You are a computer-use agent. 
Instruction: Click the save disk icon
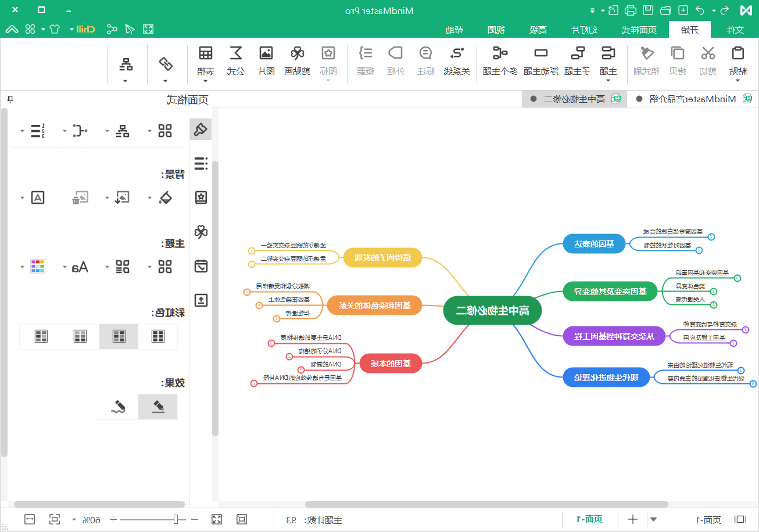(647, 10)
